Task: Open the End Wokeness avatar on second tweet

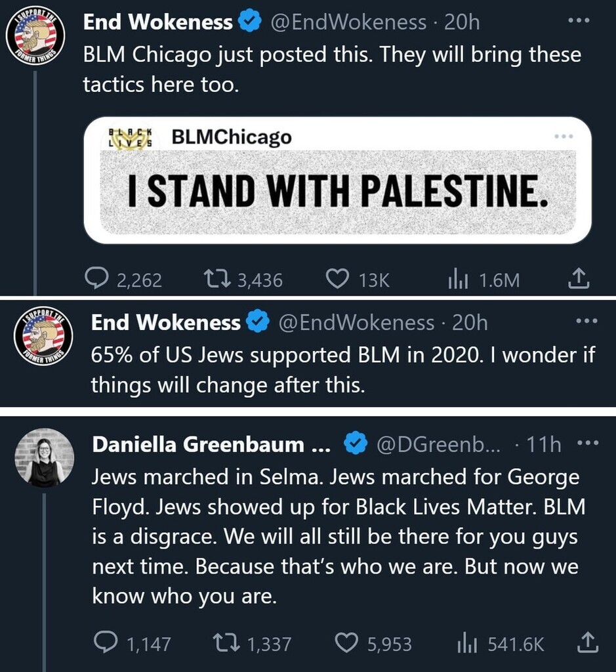Action: point(43,335)
